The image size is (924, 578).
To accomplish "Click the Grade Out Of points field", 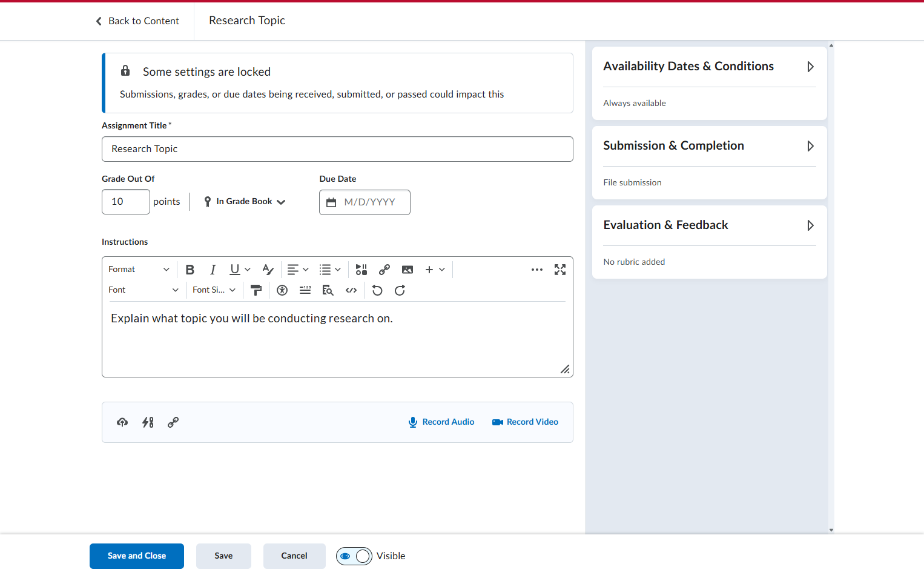I will (x=126, y=202).
